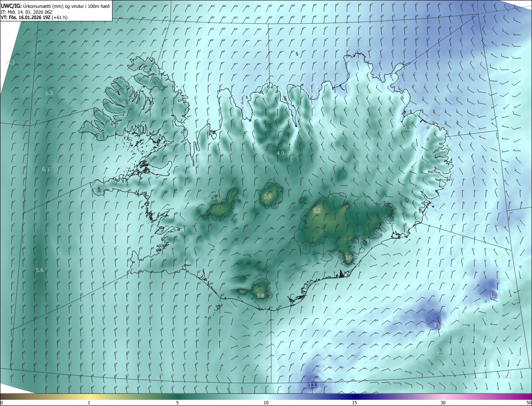Click the 50 tick on the color scale
This screenshot has width=532, height=406.
coord(529,403)
